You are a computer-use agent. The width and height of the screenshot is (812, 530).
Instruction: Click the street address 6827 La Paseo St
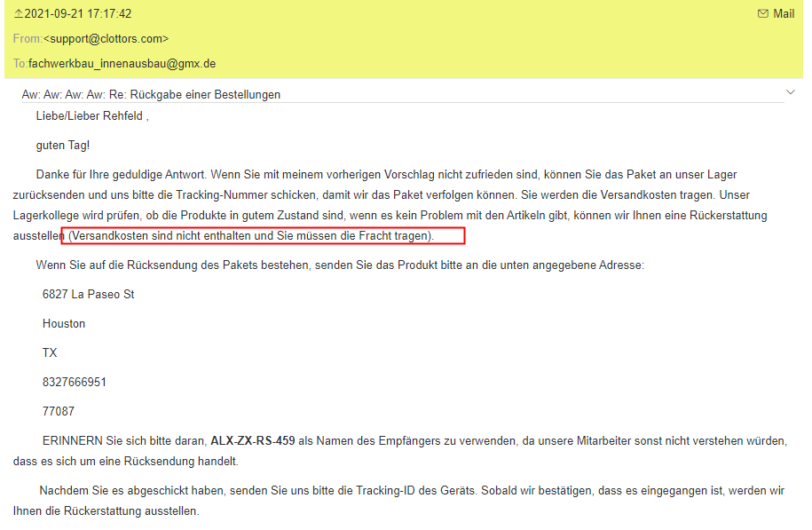click(x=88, y=294)
